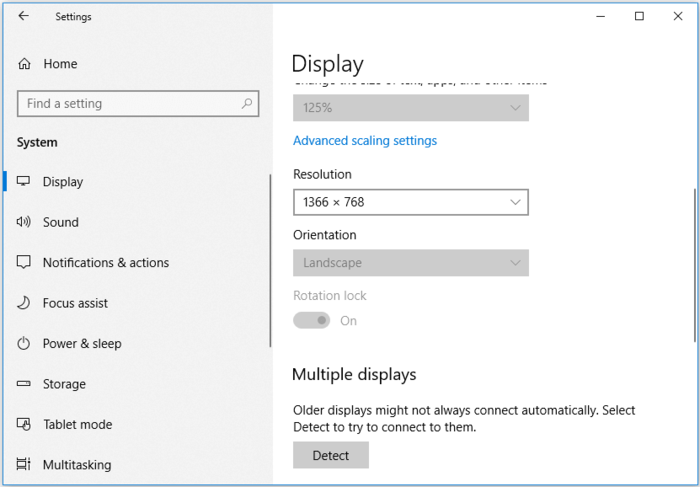Click the Tablet mode icon

[x=23, y=424]
